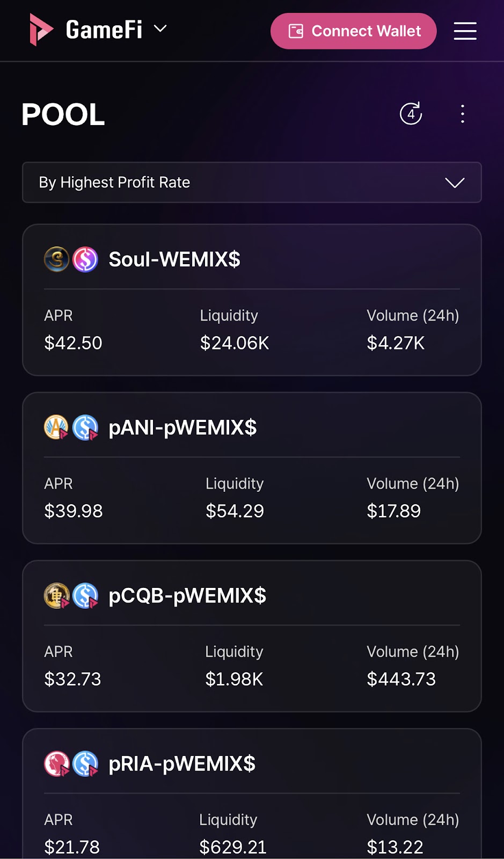The image size is (504, 859).
Task: Click the pCQB gold coin icon
Action: 56,595
